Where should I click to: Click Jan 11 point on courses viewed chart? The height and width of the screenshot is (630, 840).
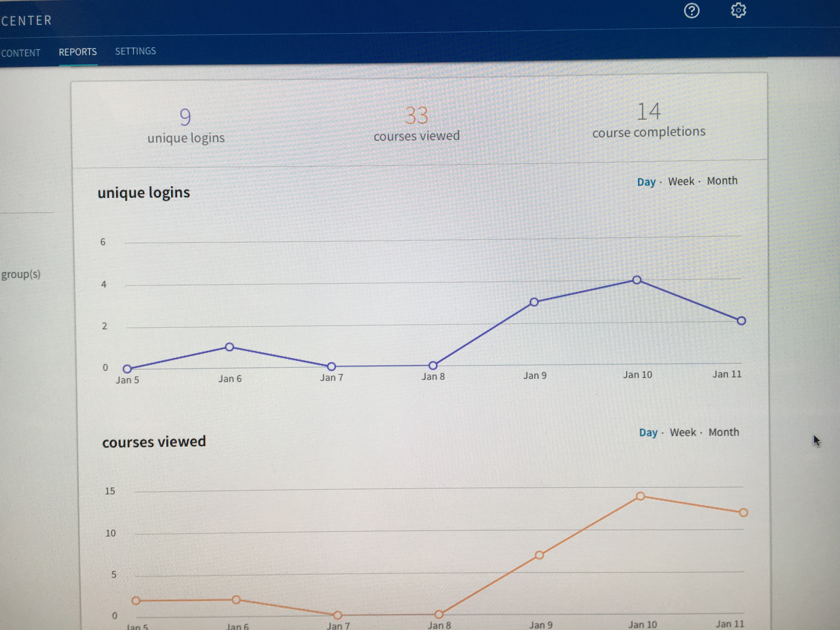point(743,513)
